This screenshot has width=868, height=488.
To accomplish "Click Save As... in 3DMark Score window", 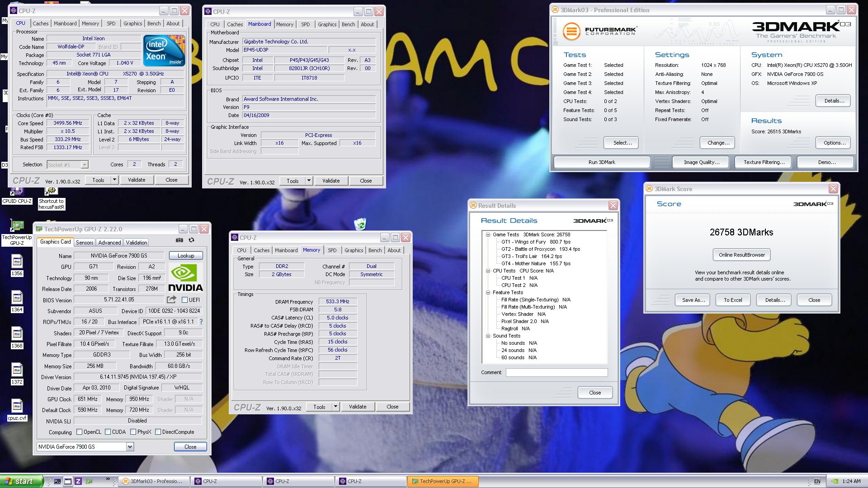I will (x=693, y=300).
